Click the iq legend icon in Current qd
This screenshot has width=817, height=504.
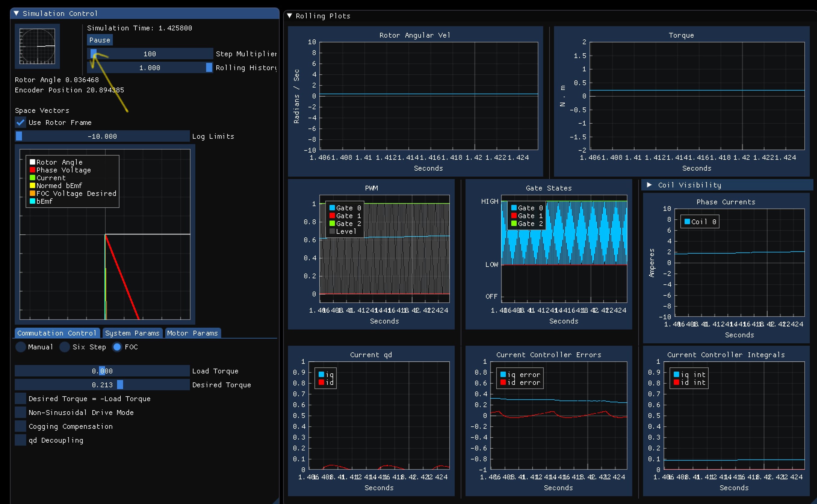click(x=321, y=374)
